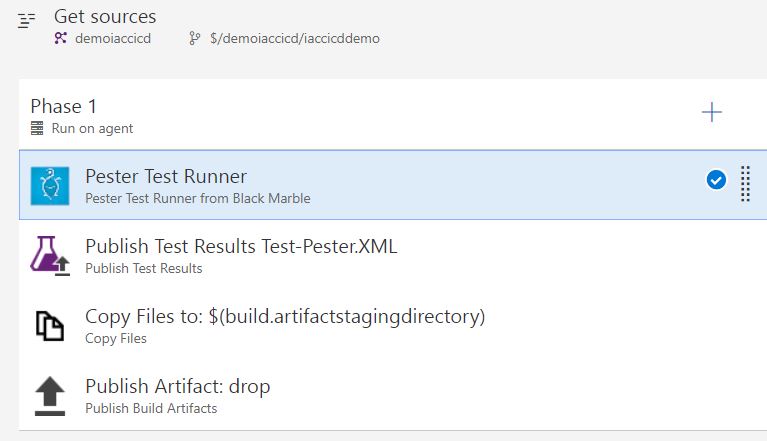Click the Get sources list icon
The image size is (767, 441).
(x=26, y=21)
